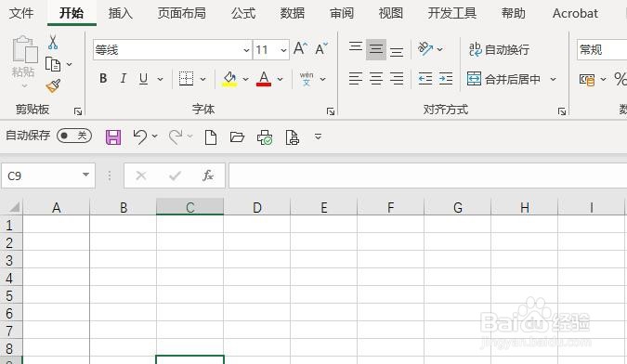
Task: Click the Name Box showing C9
Action: click(x=48, y=175)
